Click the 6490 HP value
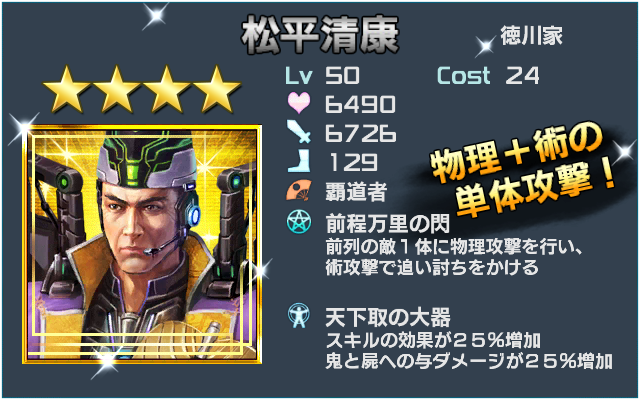640x400 pixels. (x=360, y=104)
